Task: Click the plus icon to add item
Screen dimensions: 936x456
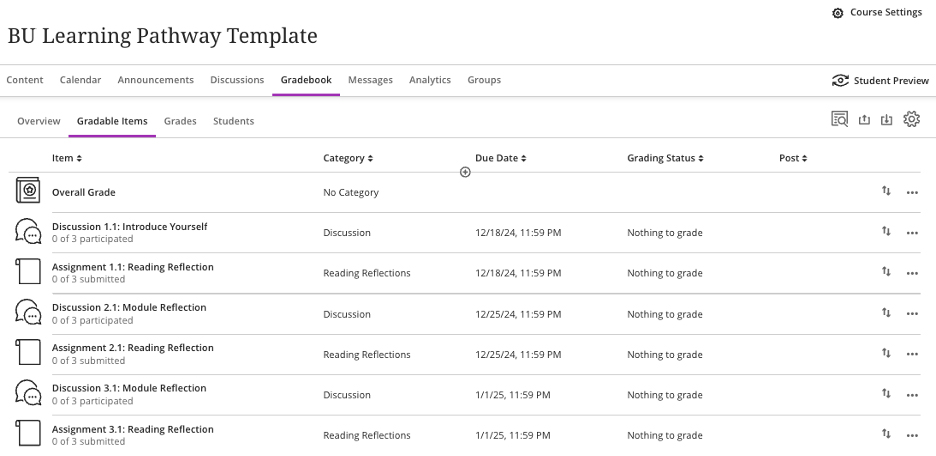Action: (465, 172)
